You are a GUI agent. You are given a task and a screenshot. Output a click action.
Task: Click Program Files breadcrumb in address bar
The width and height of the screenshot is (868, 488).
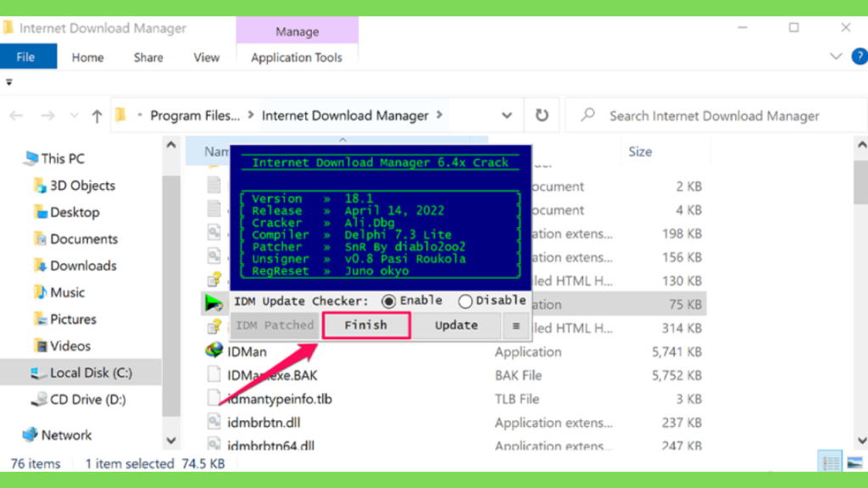195,115
